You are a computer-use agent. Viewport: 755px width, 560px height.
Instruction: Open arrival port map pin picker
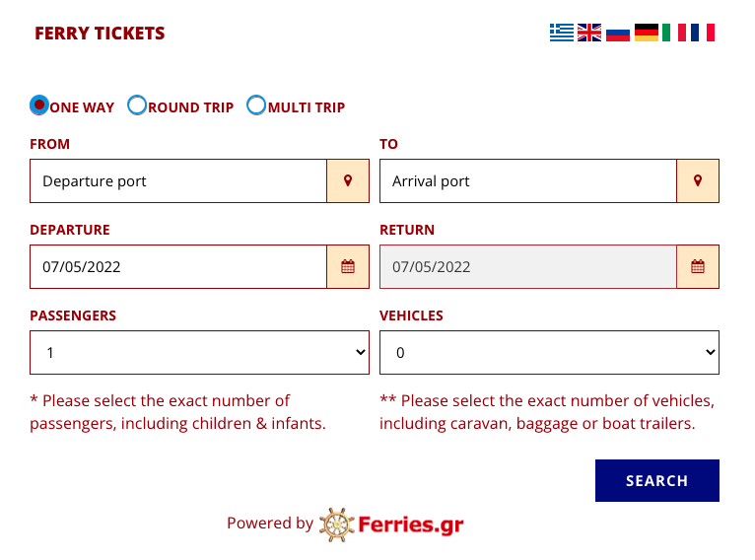click(x=698, y=181)
